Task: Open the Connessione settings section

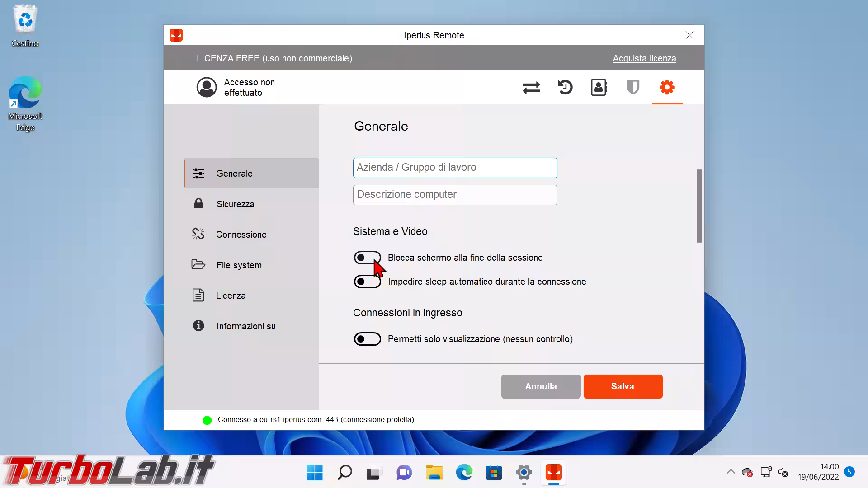Action: pyautogui.click(x=241, y=235)
